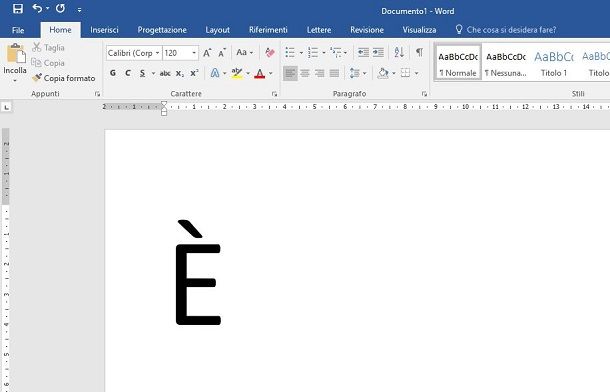The height and width of the screenshot is (392, 610).
Task: Switch to the Inserisci tab
Action: click(104, 30)
